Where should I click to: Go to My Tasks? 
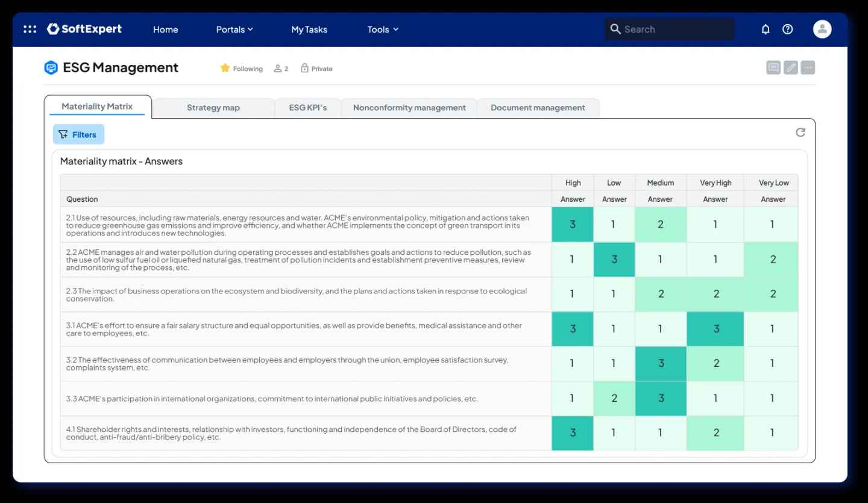tap(309, 30)
